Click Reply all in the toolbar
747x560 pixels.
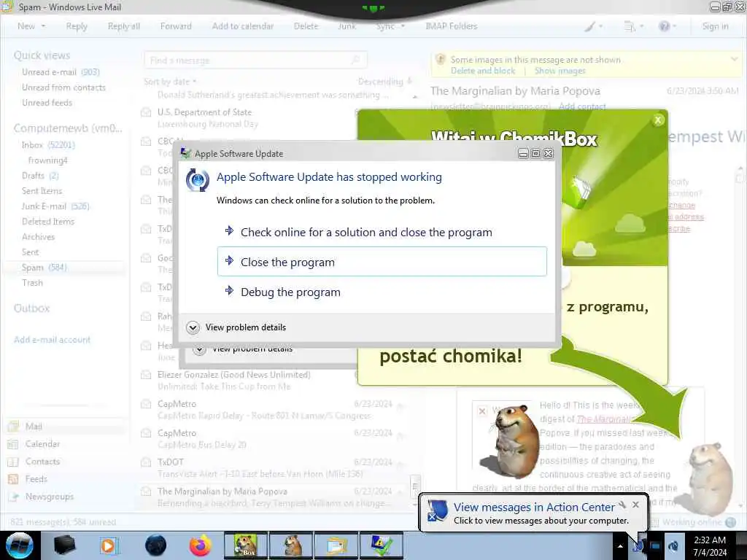[124, 26]
